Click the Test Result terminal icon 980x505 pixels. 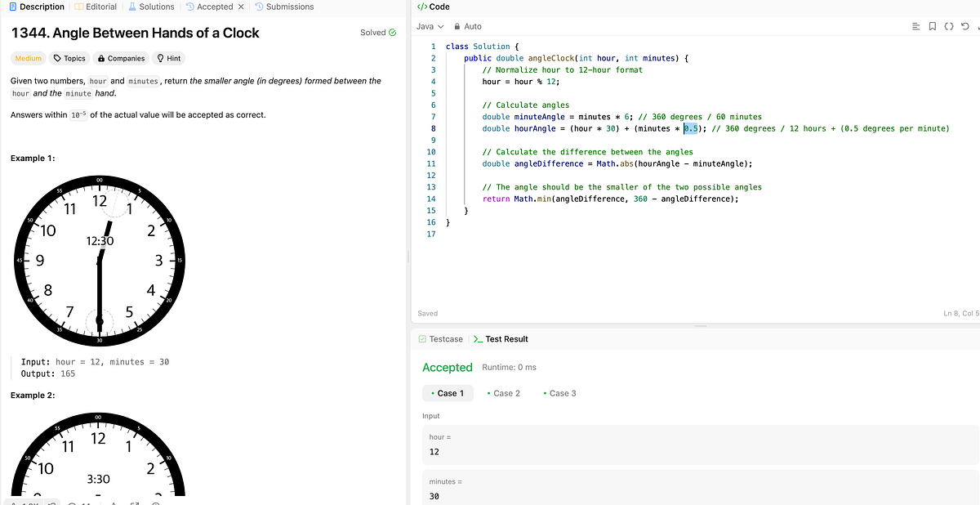(477, 338)
